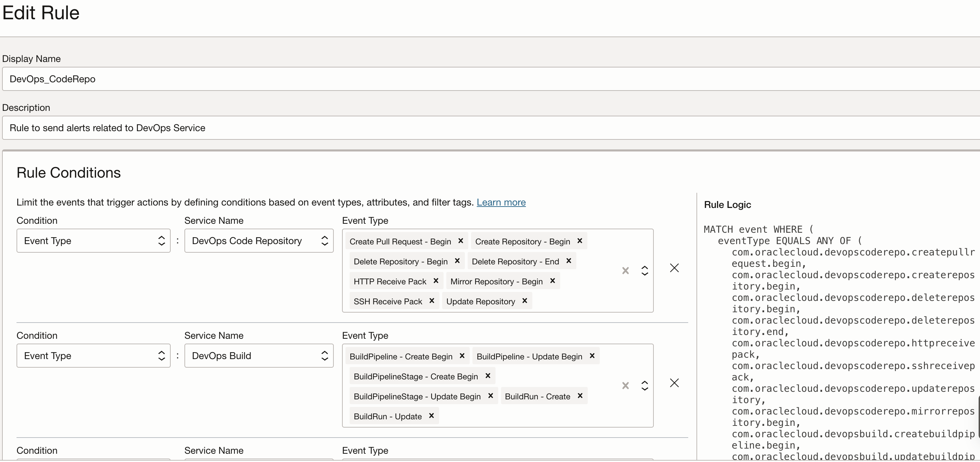Viewport: 980px width, 462px height.
Task: Delete the DevOps Build condition row
Action: point(674,383)
